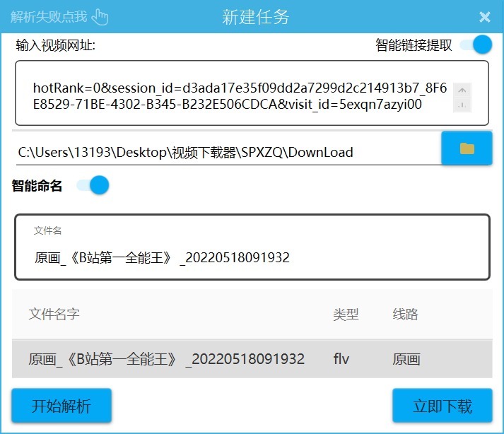Click the 文件名字 column header
This screenshot has width=504, height=434.
click(x=54, y=315)
